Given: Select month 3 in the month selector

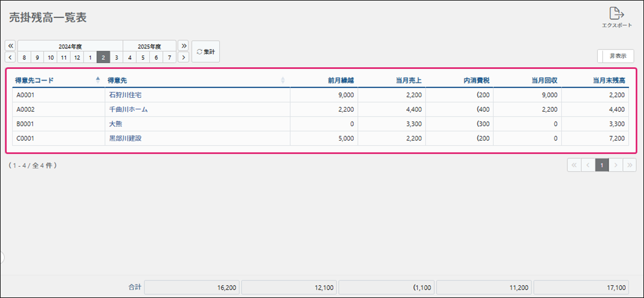Looking at the screenshot, I should click(116, 57).
